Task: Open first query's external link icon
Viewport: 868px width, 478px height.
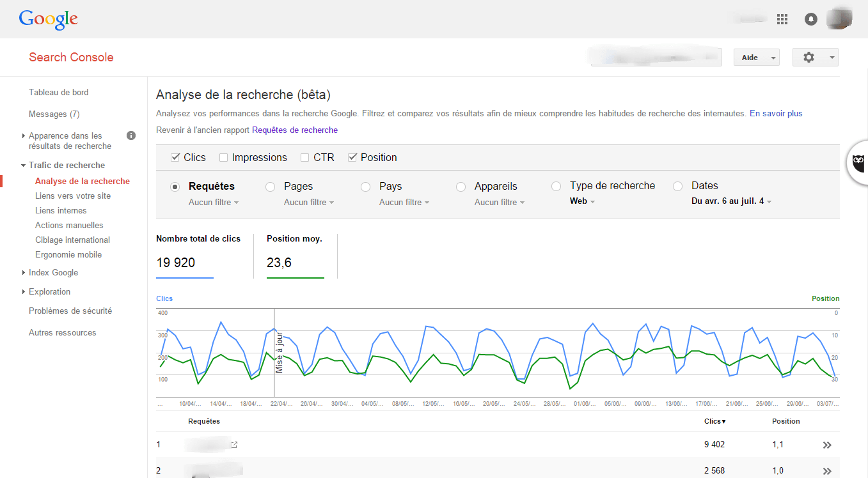Action: 234,445
